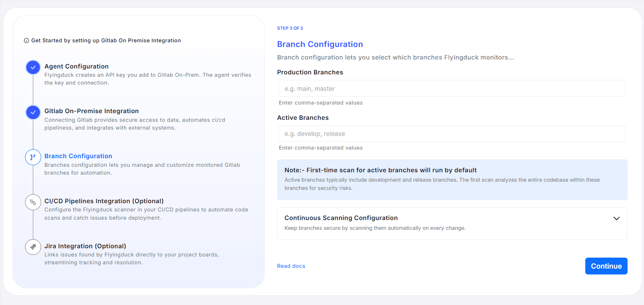Focus the Active Branches input field
644x305 pixels.
[452, 134]
